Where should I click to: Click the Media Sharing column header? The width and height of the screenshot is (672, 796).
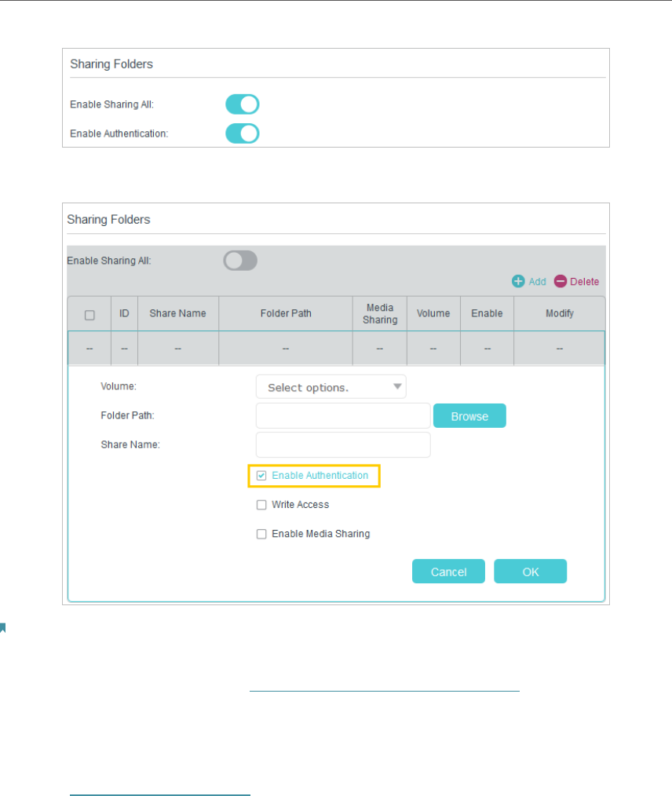(380, 314)
